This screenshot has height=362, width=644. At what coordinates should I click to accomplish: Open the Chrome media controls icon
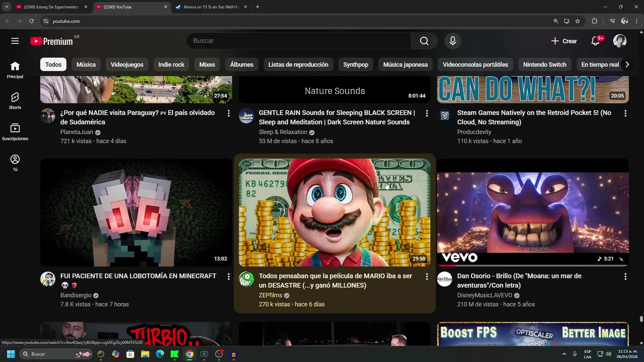point(612,21)
